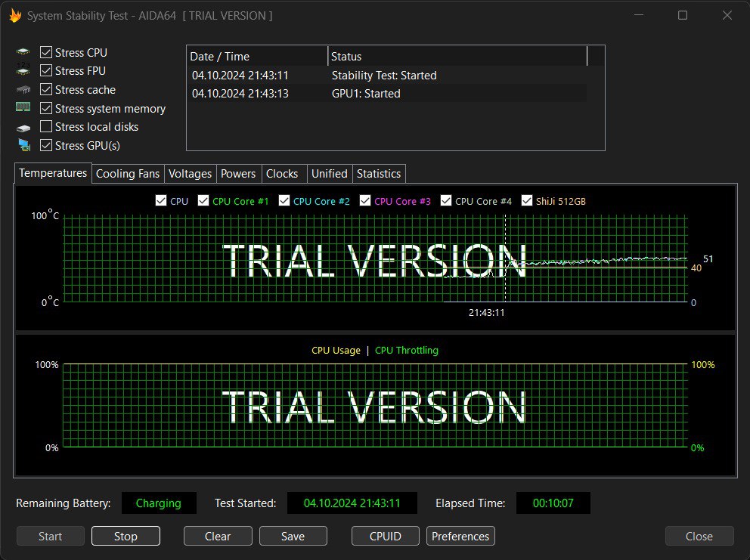
Task: Click the Date / Time column header
Action: tap(257, 57)
